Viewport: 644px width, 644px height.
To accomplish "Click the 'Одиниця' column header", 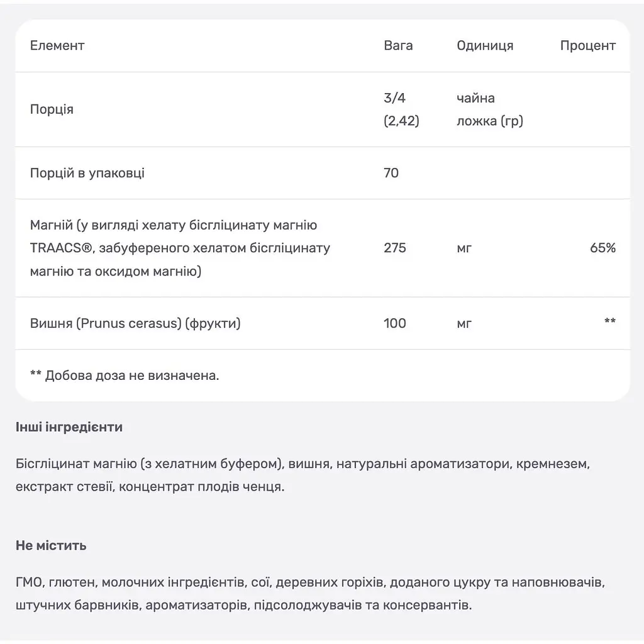I will point(485,45).
